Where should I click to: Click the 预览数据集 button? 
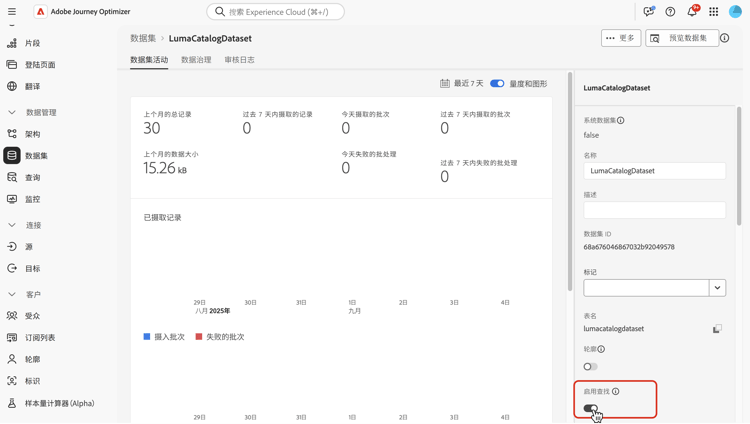pyautogui.click(x=682, y=38)
